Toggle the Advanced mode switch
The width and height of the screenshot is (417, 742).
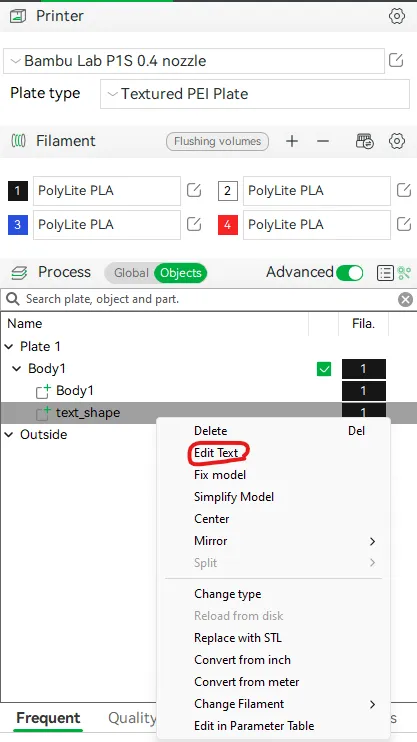coord(349,273)
